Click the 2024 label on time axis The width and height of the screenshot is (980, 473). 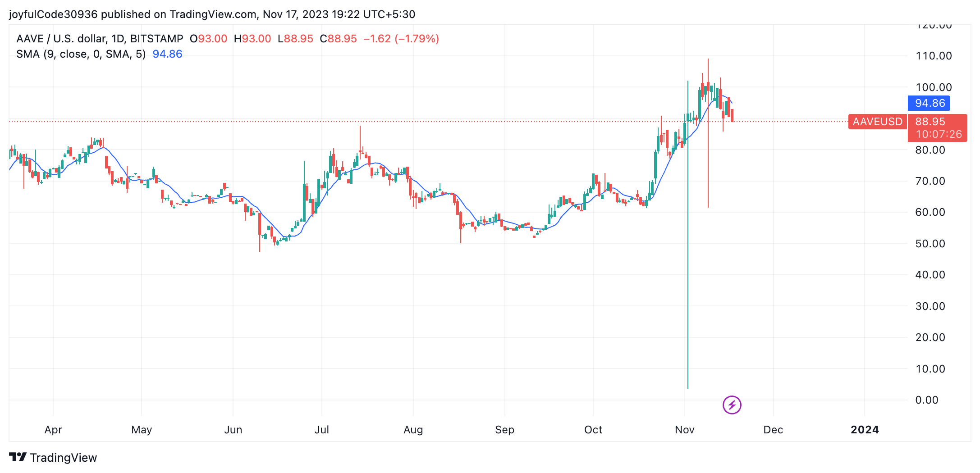coord(865,430)
